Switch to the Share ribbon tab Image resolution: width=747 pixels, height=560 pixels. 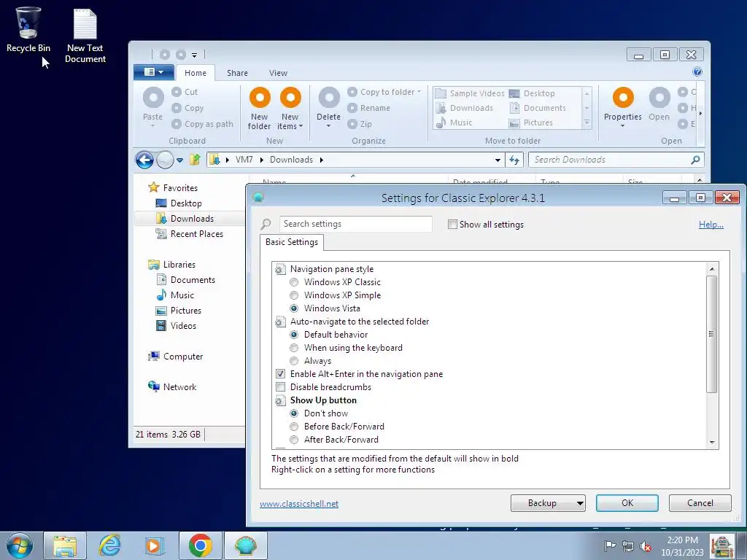point(237,73)
